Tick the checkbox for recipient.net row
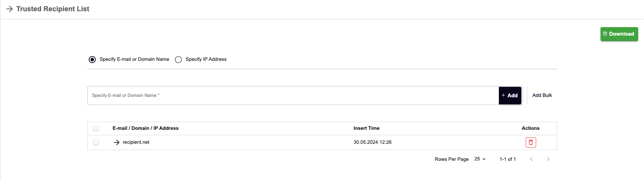 (96, 143)
